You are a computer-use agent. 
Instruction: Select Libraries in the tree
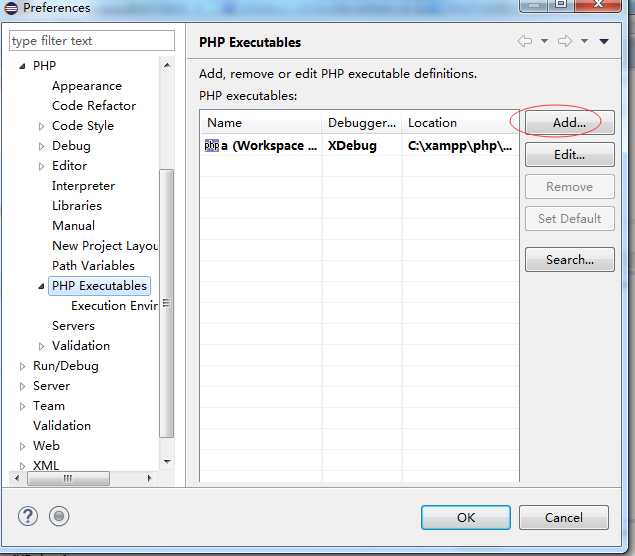coord(77,206)
